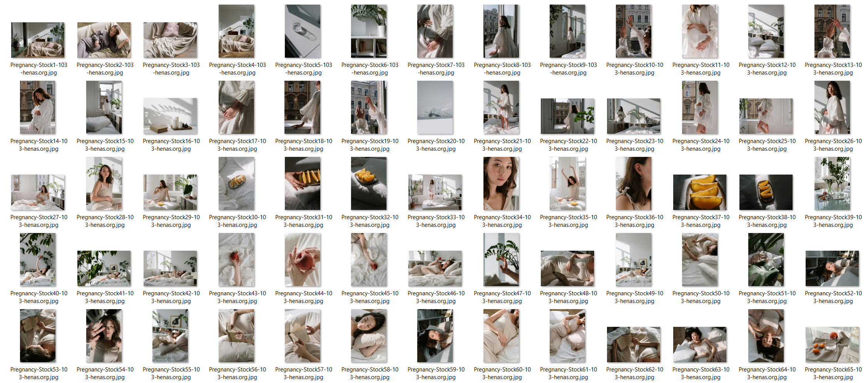This screenshot has height=383, width=868.
Task: Select the Pregnancy-Stock3 blanket photo
Action: click(170, 40)
